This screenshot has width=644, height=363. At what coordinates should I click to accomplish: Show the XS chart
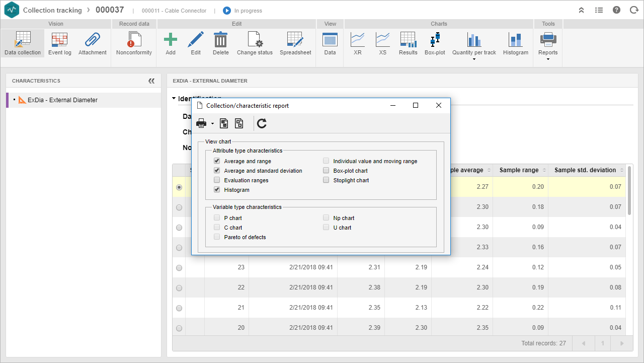tap(383, 43)
